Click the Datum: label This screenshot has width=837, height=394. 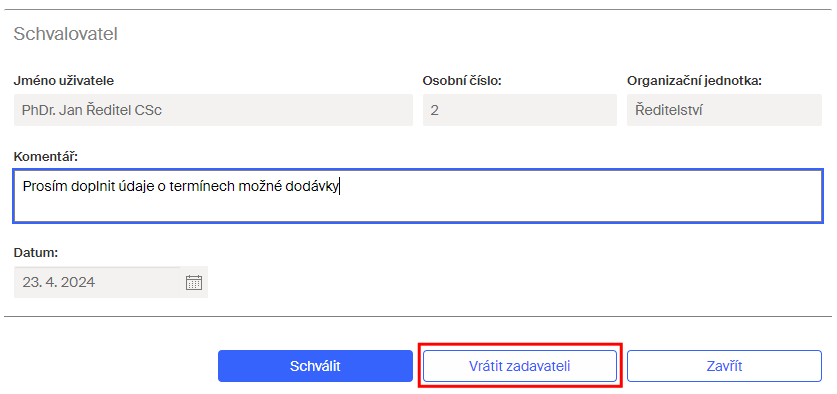click(35, 253)
